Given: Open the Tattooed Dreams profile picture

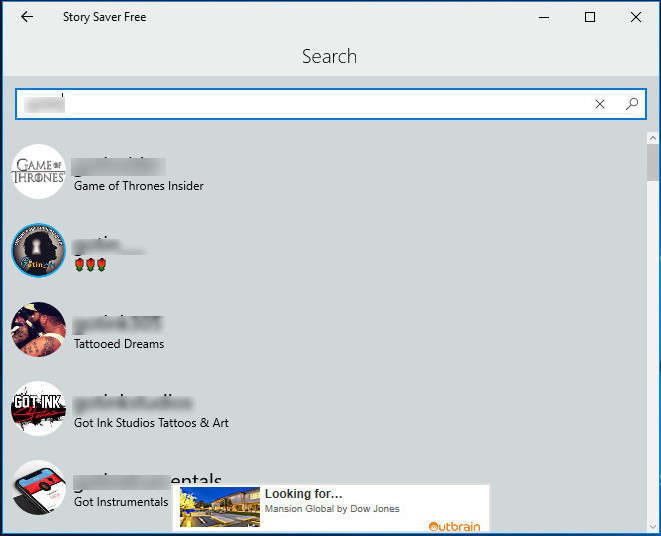Looking at the screenshot, I should click(x=38, y=329).
